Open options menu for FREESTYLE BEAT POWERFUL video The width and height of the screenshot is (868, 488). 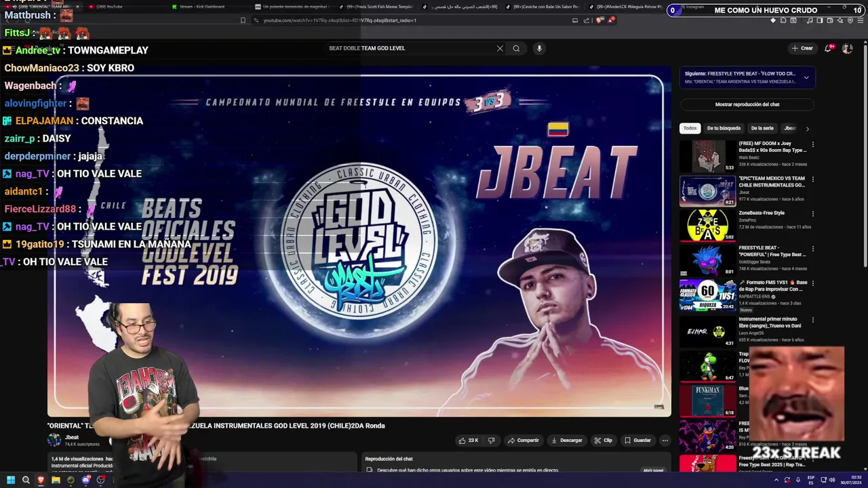click(812, 248)
